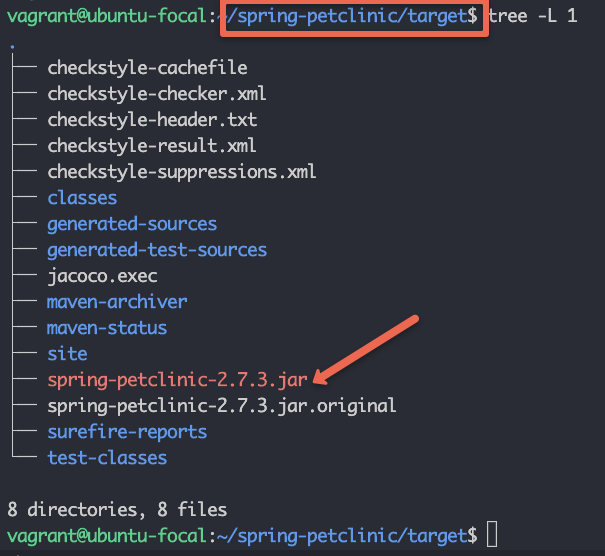Select the checkstyle-result.xml file name
Screen dimensions: 605x556
click(152, 146)
